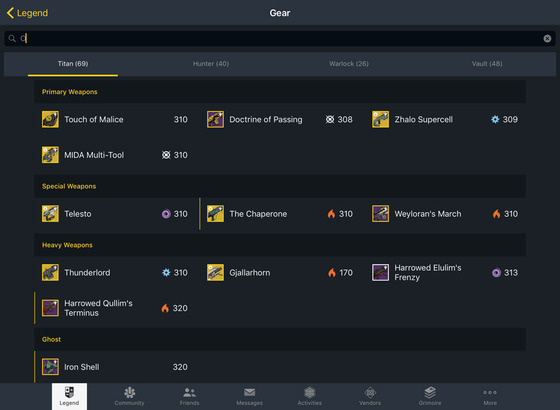Open Messages in bottom navigation bar
The height and width of the screenshot is (410, 560).
tap(249, 396)
